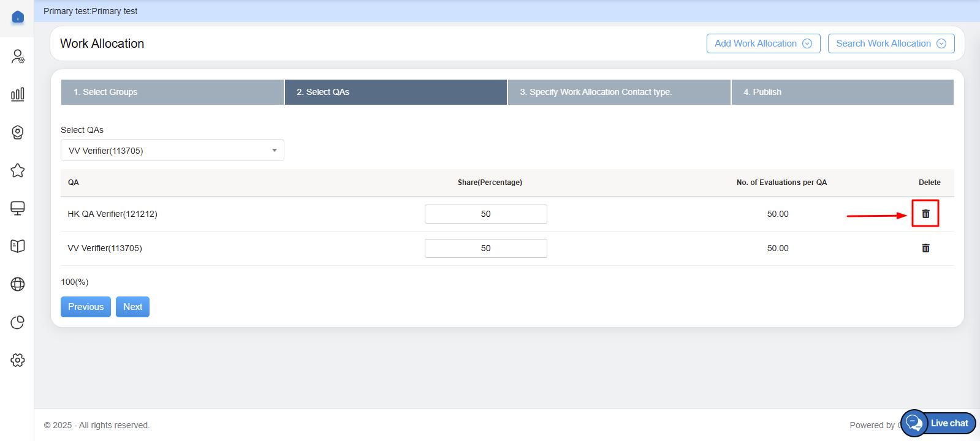
Task: Open the user management sidebar icon
Action: coord(18,56)
